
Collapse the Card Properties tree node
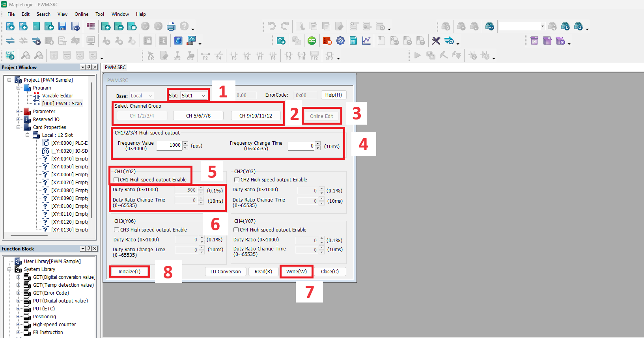coord(18,127)
